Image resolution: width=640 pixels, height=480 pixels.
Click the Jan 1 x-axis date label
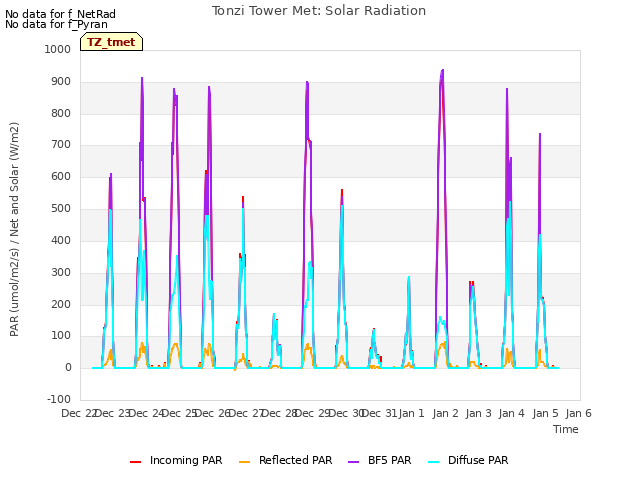tap(411, 413)
